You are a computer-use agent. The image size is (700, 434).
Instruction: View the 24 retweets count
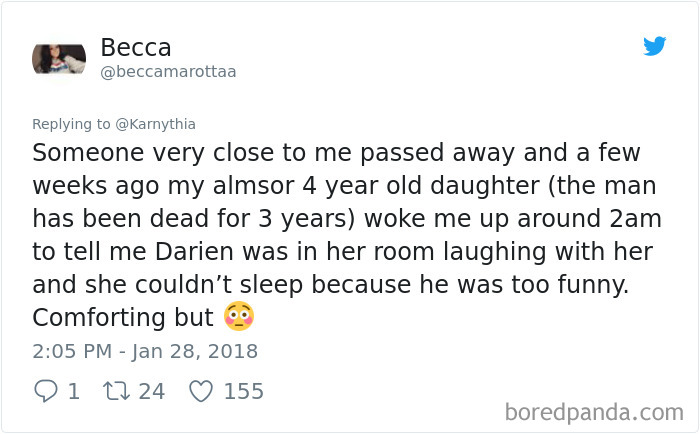pyautogui.click(x=152, y=391)
